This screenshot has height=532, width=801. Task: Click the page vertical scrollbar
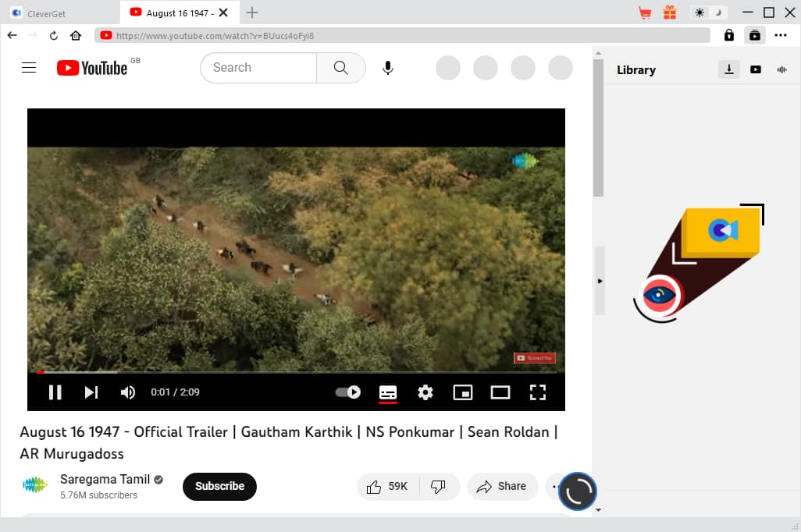click(598, 128)
